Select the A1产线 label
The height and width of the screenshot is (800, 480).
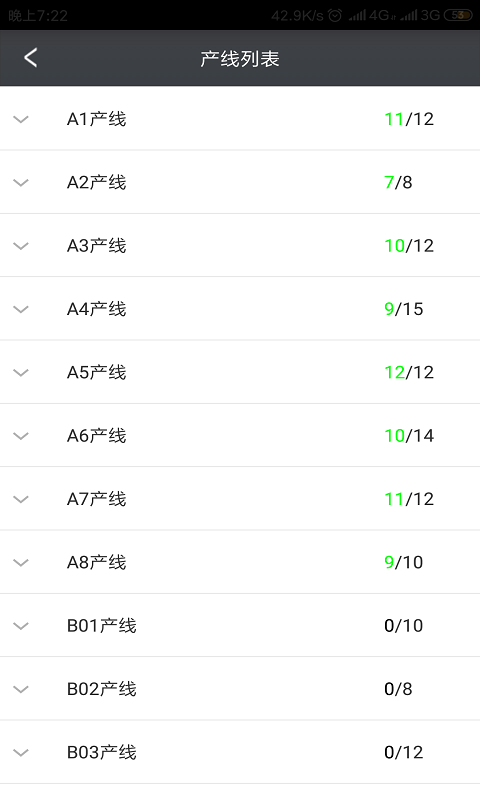[x=96, y=119]
